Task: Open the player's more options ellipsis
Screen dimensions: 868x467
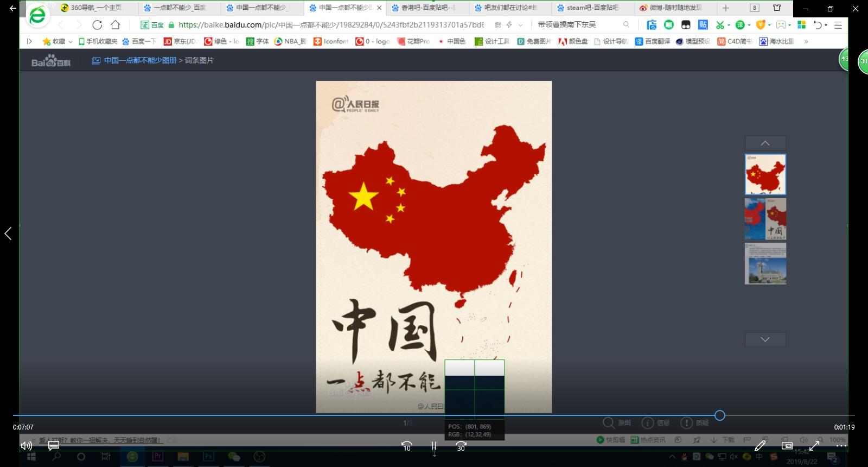Action: [841, 446]
